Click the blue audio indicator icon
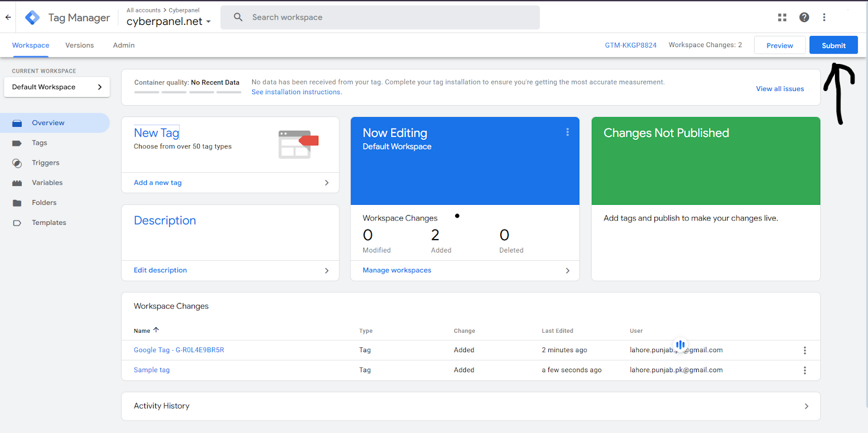 click(x=680, y=345)
